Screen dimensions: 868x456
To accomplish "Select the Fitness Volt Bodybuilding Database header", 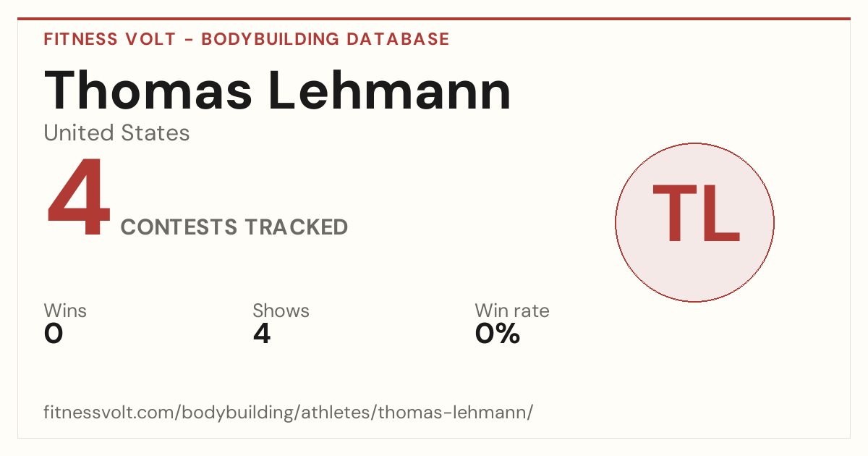I will 247,39.
